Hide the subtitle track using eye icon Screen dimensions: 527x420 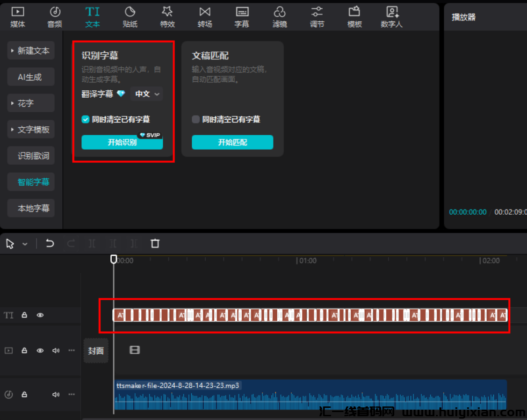coord(40,315)
